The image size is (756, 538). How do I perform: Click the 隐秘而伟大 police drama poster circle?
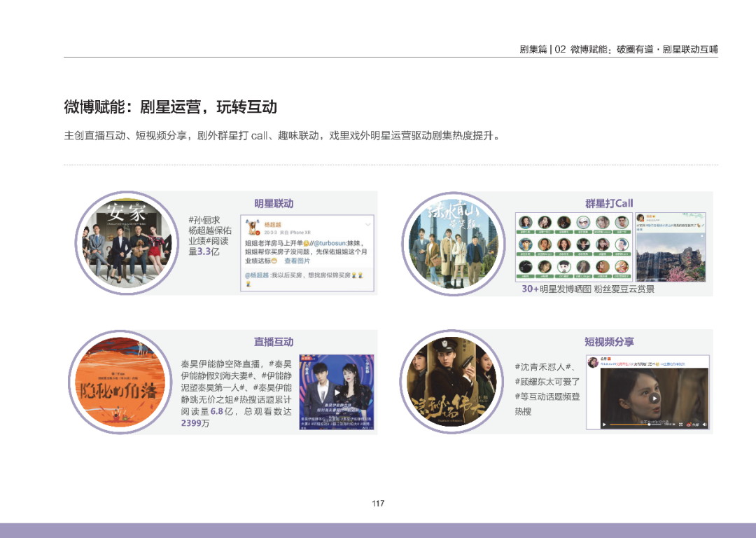pos(450,381)
